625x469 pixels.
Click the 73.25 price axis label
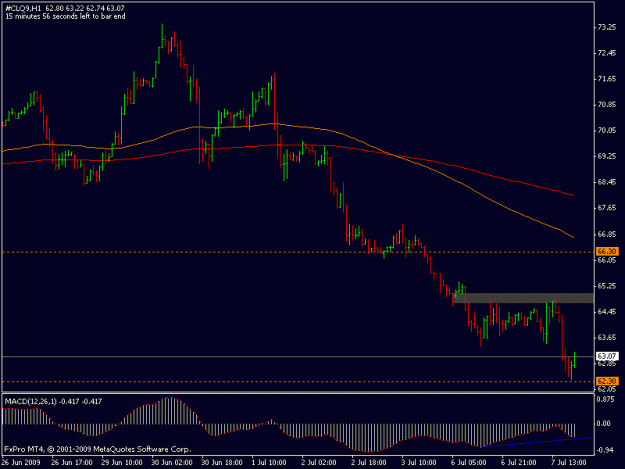[x=607, y=27]
